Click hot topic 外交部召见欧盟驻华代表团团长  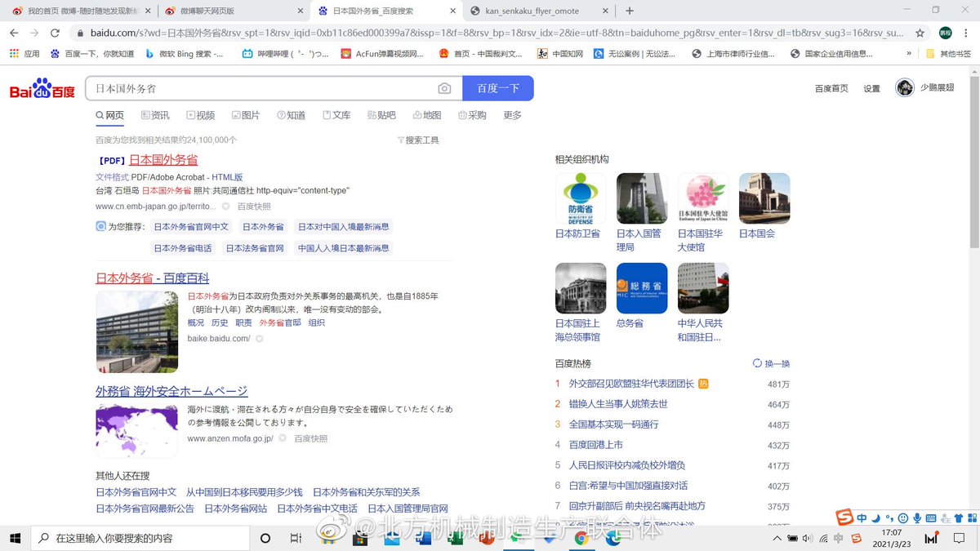pos(631,384)
